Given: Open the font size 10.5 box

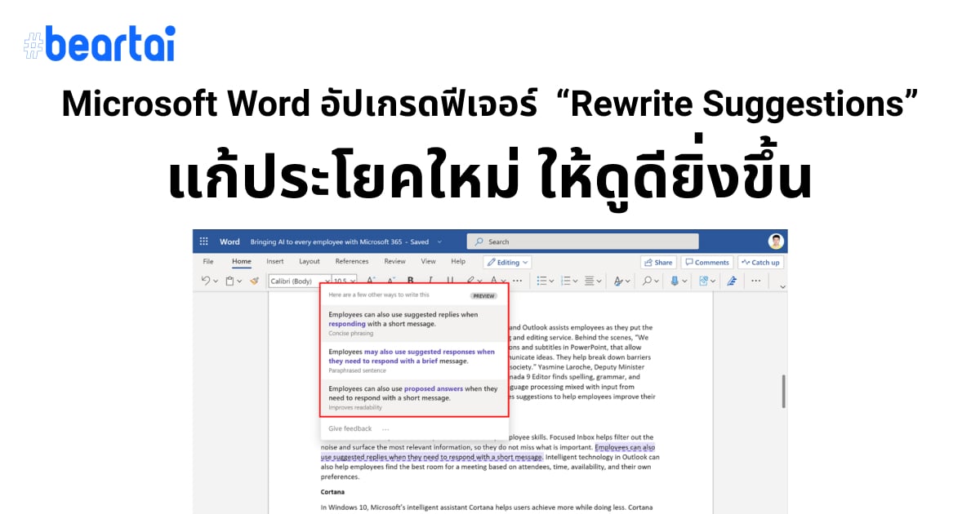Looking at the screenshot, I should pyautogui.click(x=344, y=281).
